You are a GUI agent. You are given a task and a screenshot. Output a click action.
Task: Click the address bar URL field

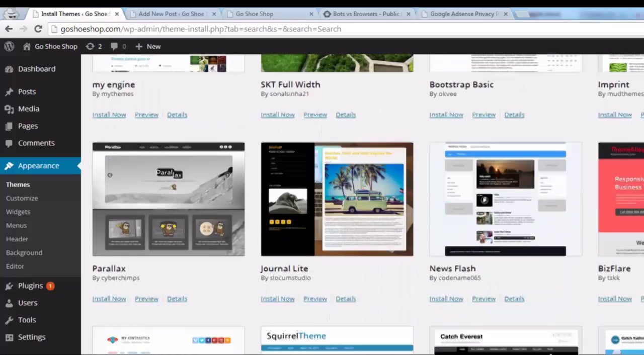click(347, 29)
